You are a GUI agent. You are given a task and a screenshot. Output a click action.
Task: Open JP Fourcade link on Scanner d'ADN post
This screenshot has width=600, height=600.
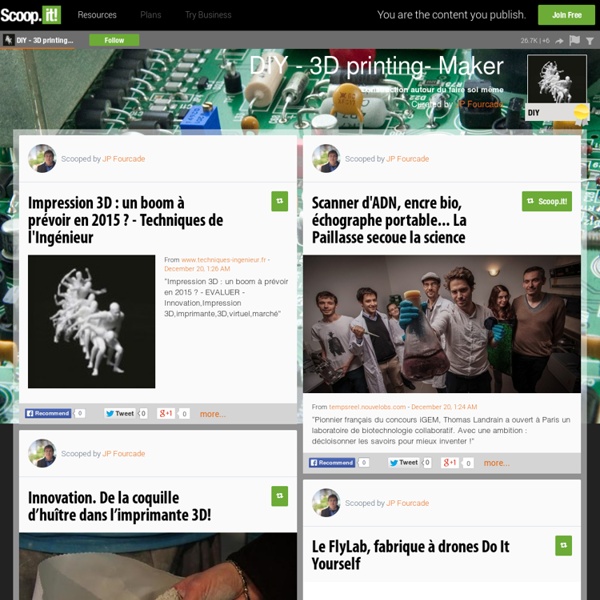(408, 159)
